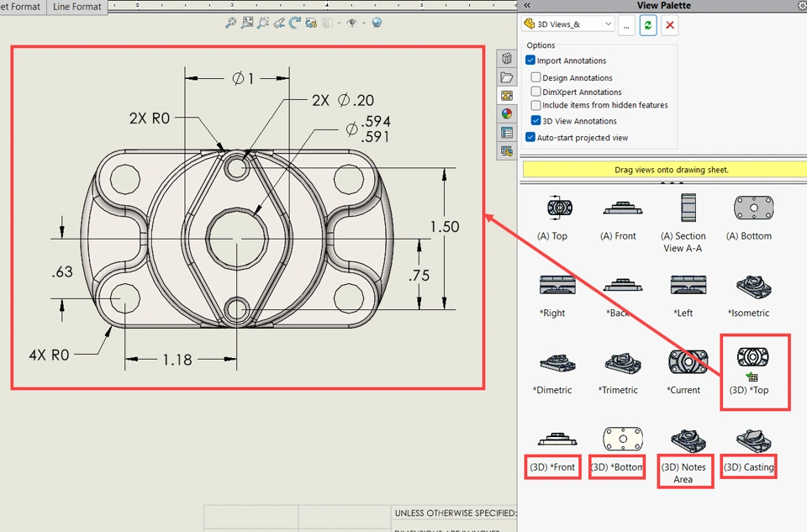Click the 2X R0 radius annotation
The width and height of the screenshot is (807, 532).
[150, 119]
